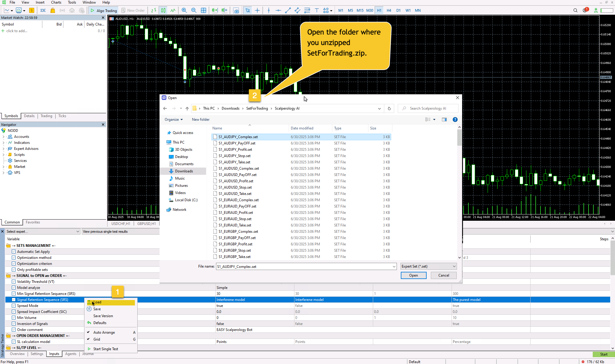Click the Open button in dialog
Image resolution: width=615 pixels, height=364 pixels.
point(413,275)
